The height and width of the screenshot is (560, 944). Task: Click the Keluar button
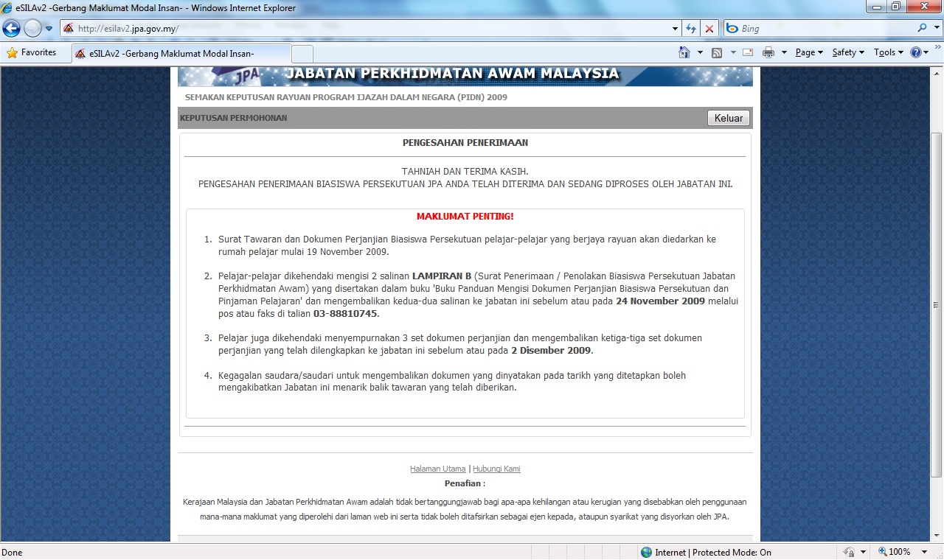click(x=729, y=118)
